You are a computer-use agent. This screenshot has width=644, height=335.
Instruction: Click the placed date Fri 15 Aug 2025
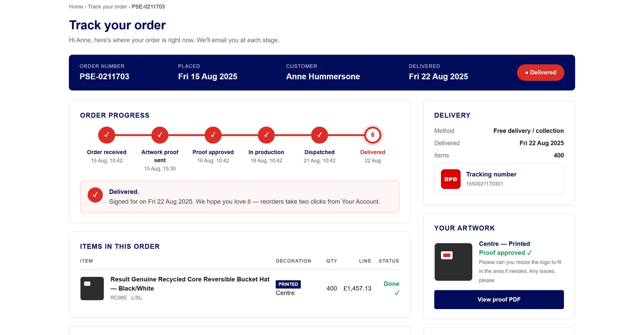[208, 76]
